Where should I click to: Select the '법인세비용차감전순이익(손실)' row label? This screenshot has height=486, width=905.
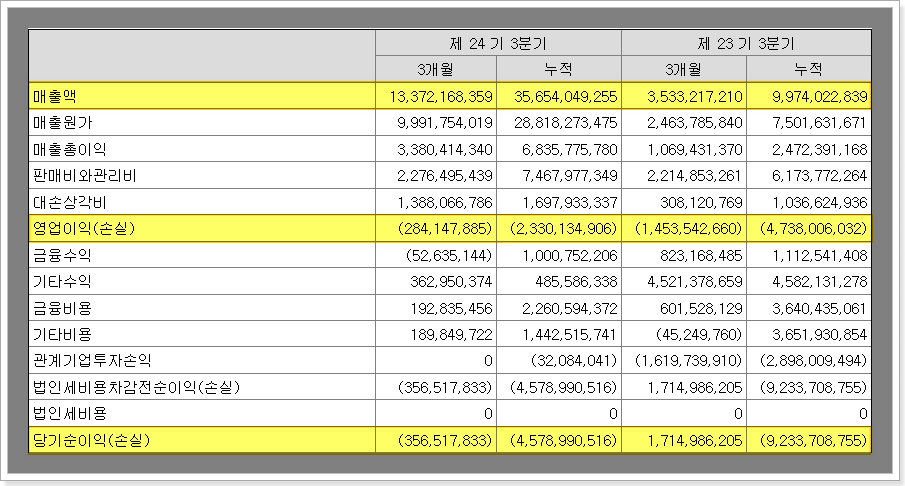pos(136,387)
